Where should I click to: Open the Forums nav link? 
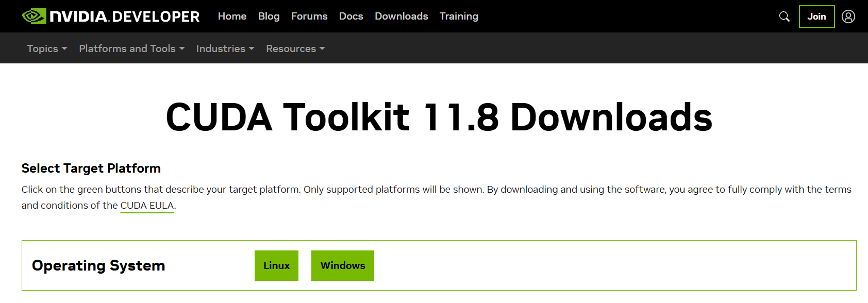tap(309, 16)
